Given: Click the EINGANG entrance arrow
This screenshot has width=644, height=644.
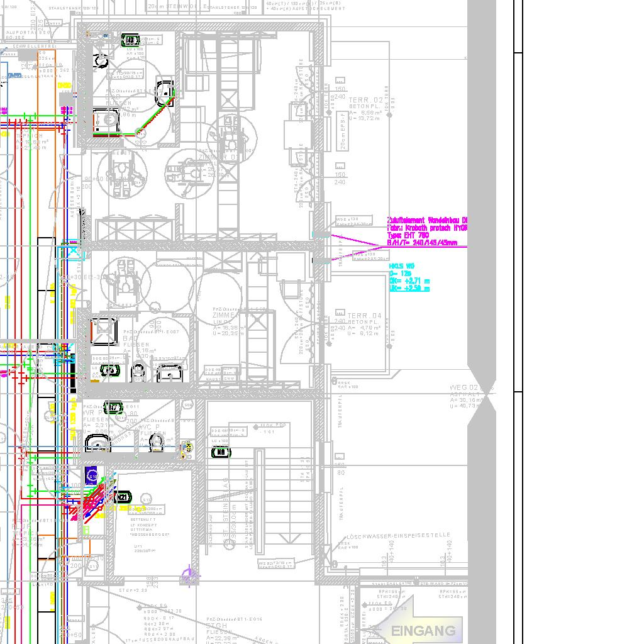Looking at the screenshot, I should [x=417, y=629].
